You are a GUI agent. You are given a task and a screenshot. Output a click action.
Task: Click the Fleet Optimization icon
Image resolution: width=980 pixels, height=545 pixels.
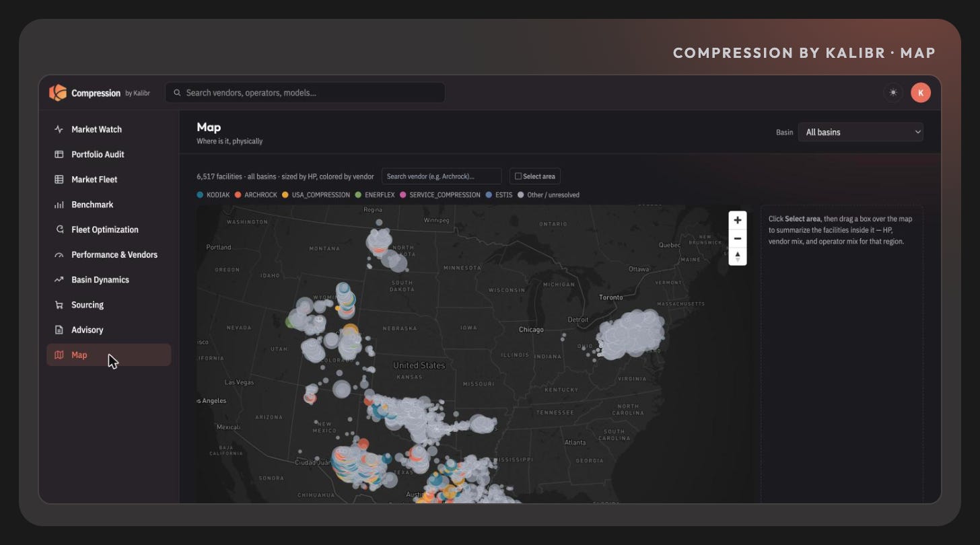(59, 229)
